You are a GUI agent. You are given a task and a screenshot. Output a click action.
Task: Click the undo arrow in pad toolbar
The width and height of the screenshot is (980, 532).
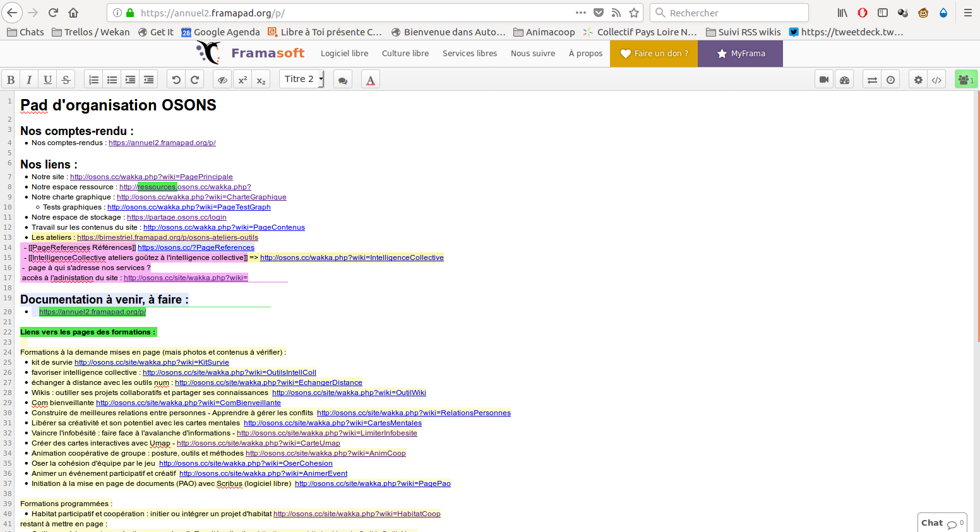click(176, 80)
